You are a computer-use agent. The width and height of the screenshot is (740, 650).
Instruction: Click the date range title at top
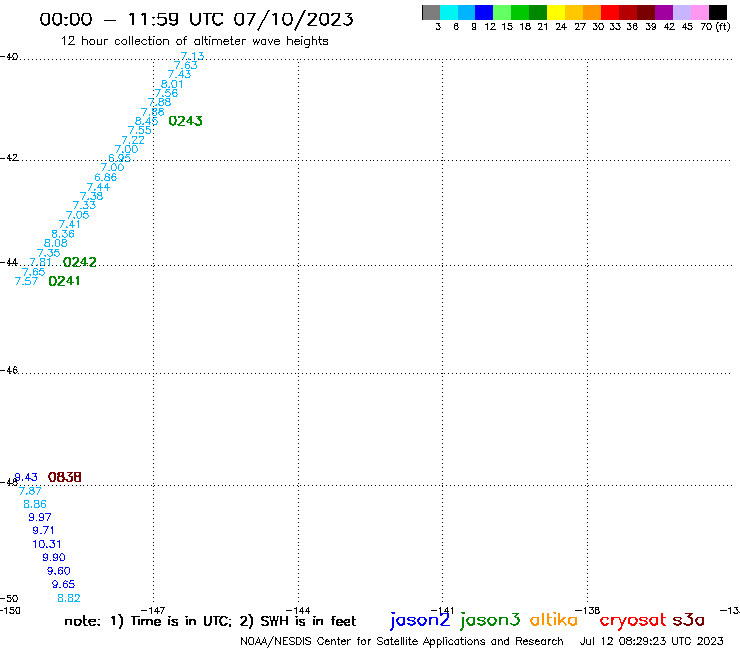coord(196,20)
